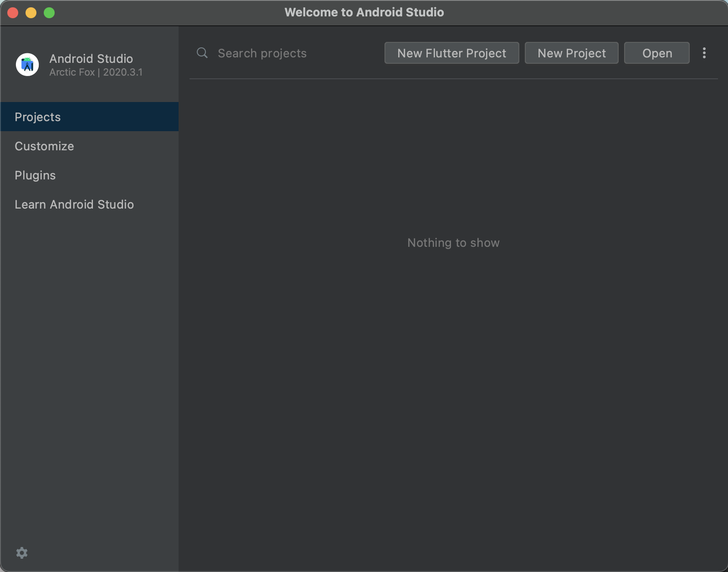Image resolution: width=728 pixels, height=572 pixels.
Task: Close the Welcome window with red button
Action: point(13,13)
